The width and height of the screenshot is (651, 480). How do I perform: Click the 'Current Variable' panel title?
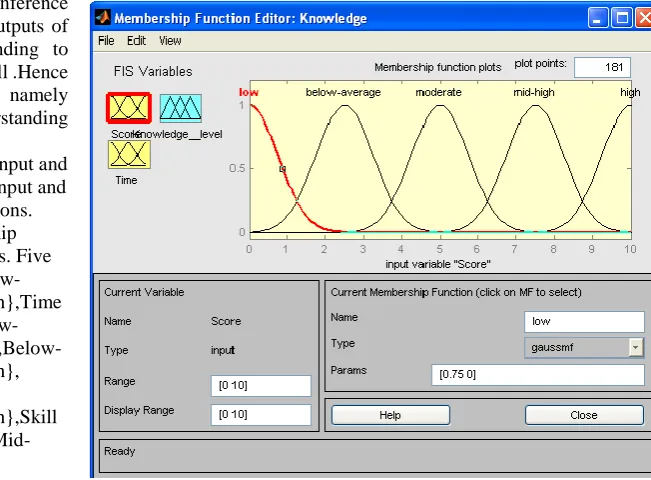[144, 292]
